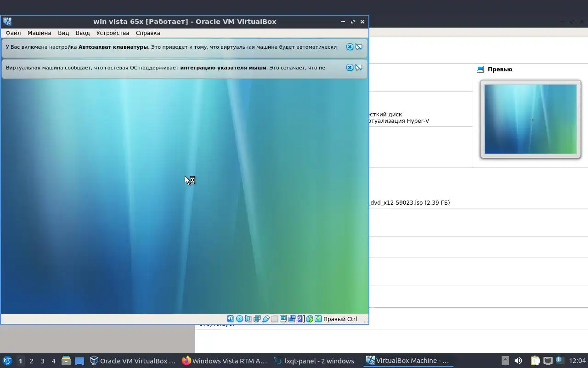The image size is (588, 368).
Task: Click the virtual display status icon
Action: [x=283, y=319]
